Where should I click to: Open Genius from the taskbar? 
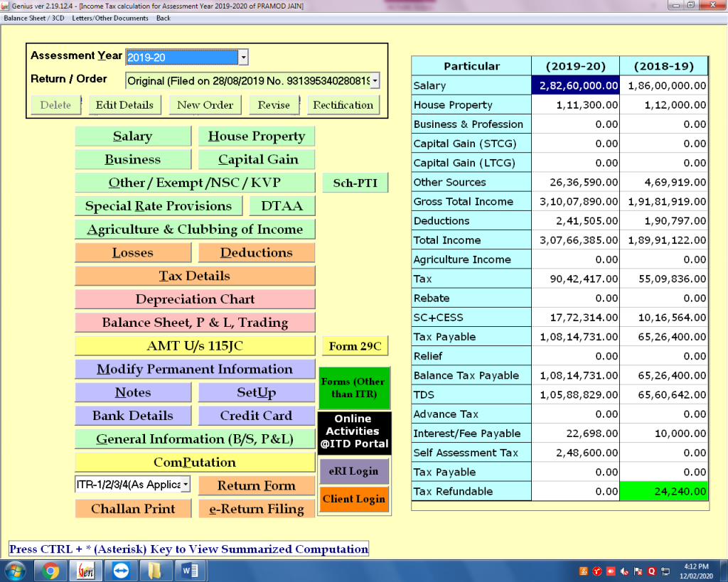pyautogui.click(x=86, y=570)
